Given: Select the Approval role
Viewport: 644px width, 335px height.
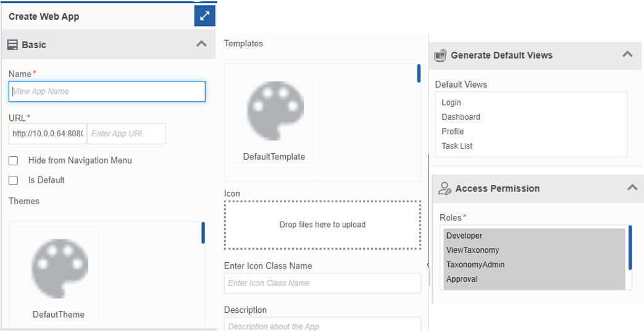Looking at the screenshot, I should (534, 279).
